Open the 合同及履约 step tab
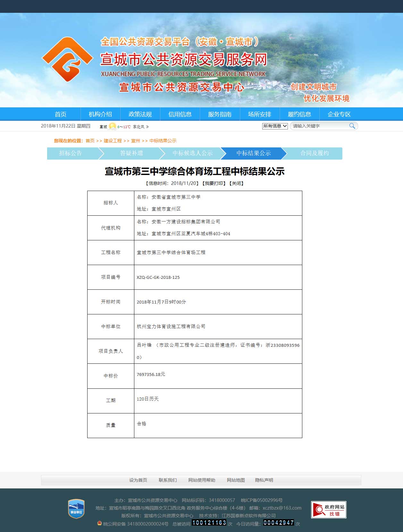 pos(314,153)
